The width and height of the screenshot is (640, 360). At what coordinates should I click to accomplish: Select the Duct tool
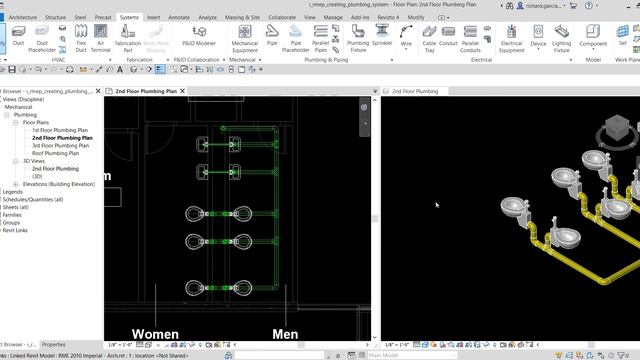[x=18, y=36]
